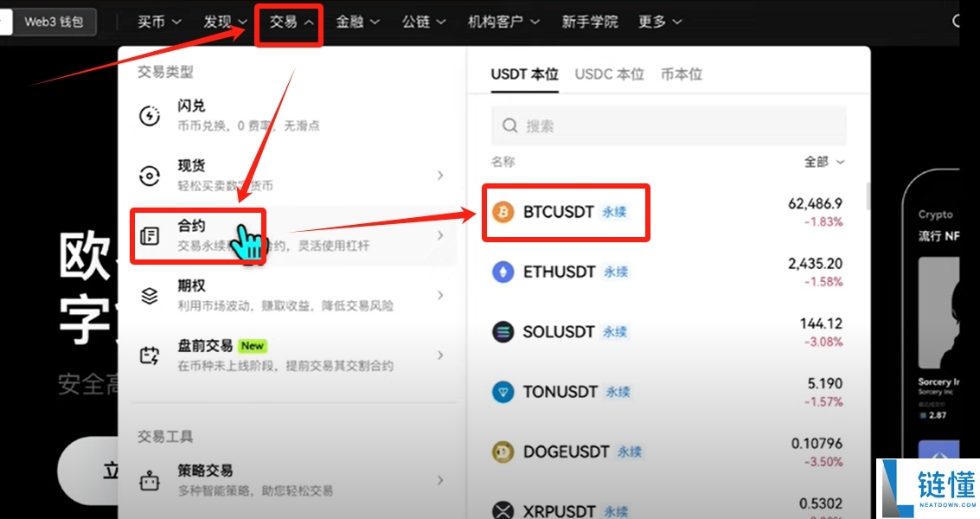This screenshot has width=980, height=519.
Task: Select 策略交易 tool
Action: 292,481
